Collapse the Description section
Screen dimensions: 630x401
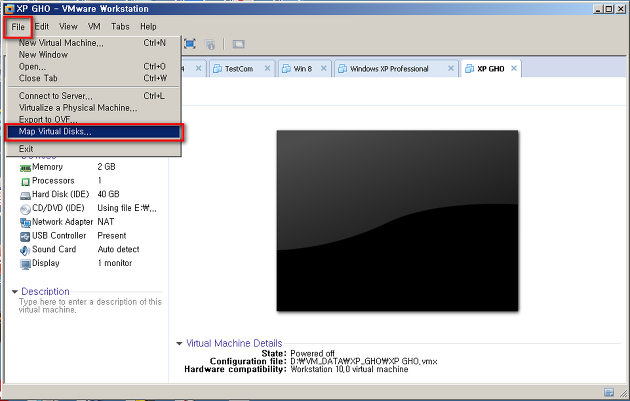(15, 292)
